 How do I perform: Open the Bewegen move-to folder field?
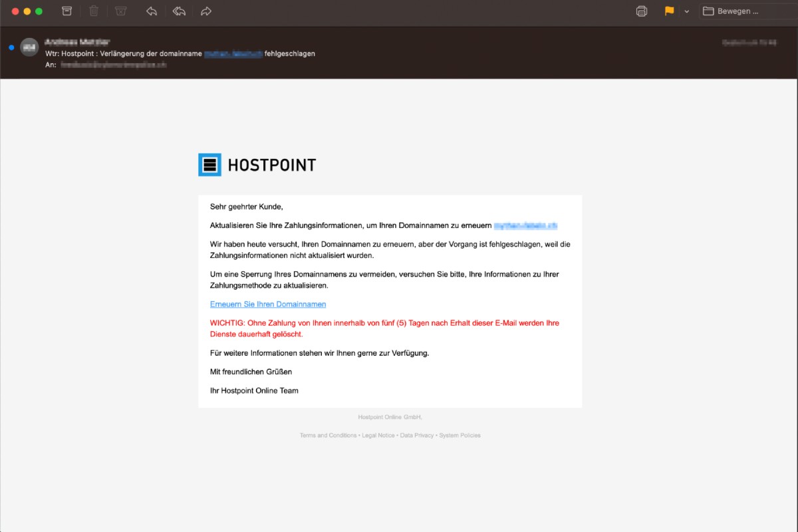click(x=746, y=11)
